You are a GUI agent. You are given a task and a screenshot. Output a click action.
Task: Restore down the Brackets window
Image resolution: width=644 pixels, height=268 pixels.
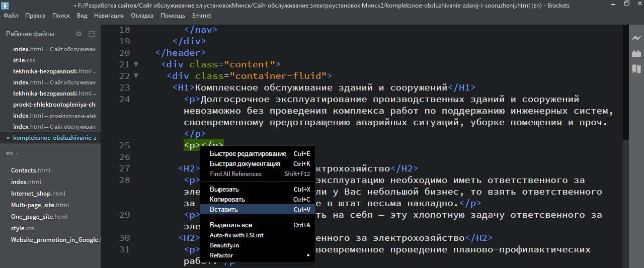click(626, 4)
